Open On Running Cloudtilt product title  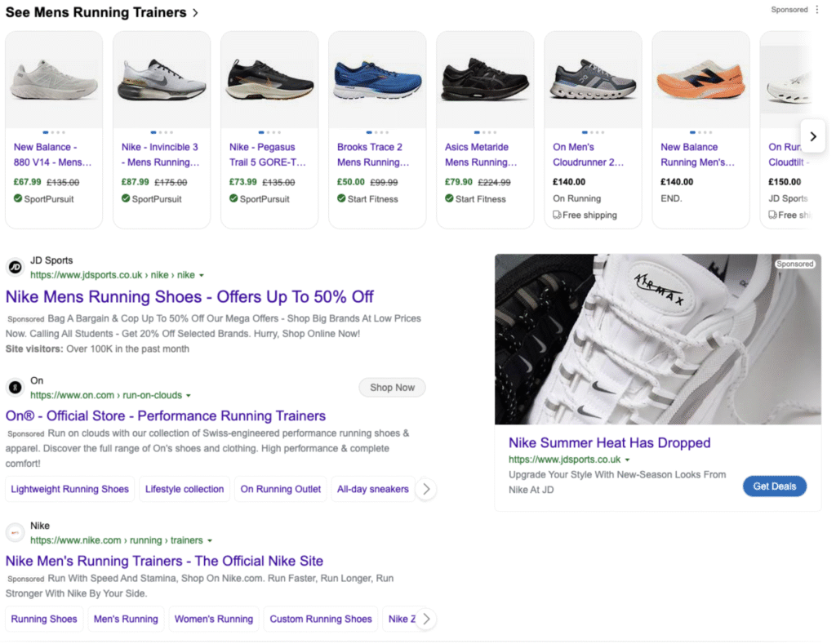(x=788, y=154)
